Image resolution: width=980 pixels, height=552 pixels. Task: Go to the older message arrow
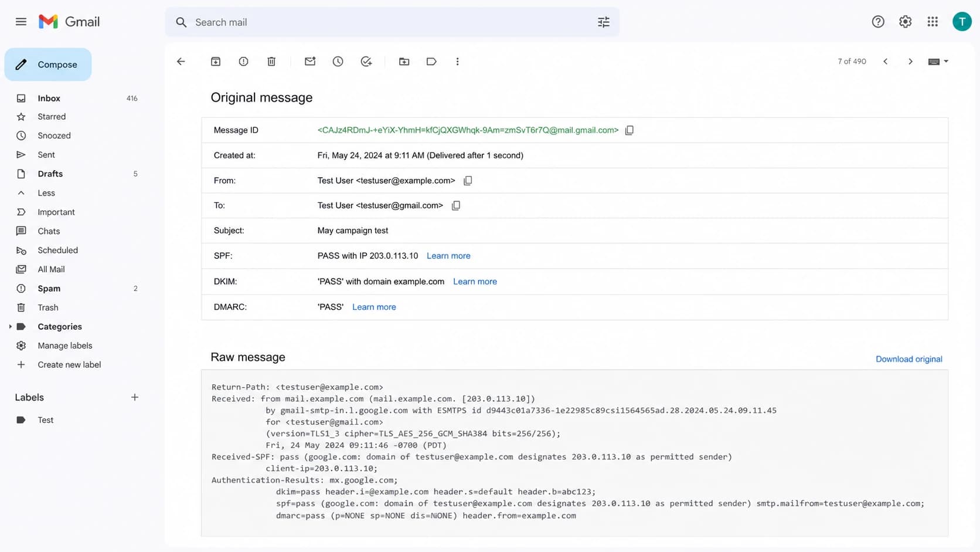[910, 62]
